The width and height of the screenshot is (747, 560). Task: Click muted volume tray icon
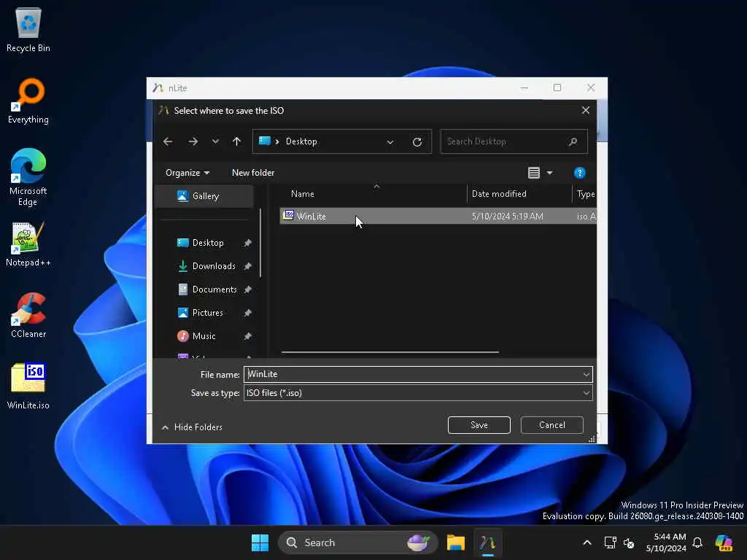coord(629,542)
